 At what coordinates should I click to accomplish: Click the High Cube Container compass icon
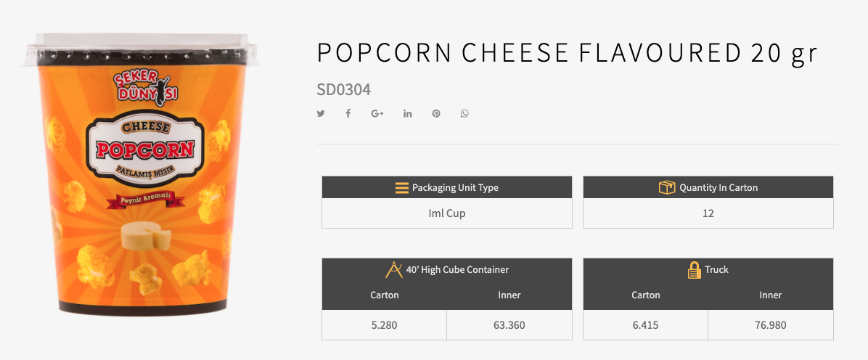click(393, 270)
